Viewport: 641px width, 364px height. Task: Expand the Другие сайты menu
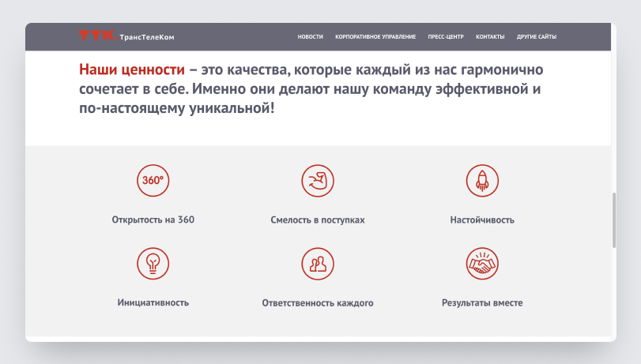coord(537,37)
